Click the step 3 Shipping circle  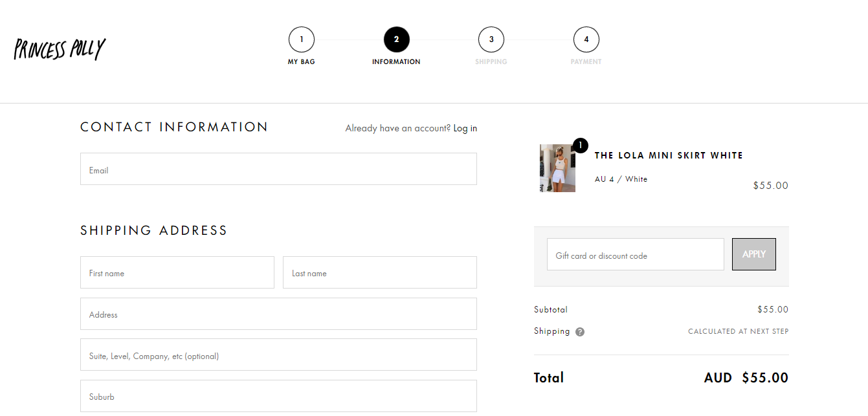click(x=491, y=39)
